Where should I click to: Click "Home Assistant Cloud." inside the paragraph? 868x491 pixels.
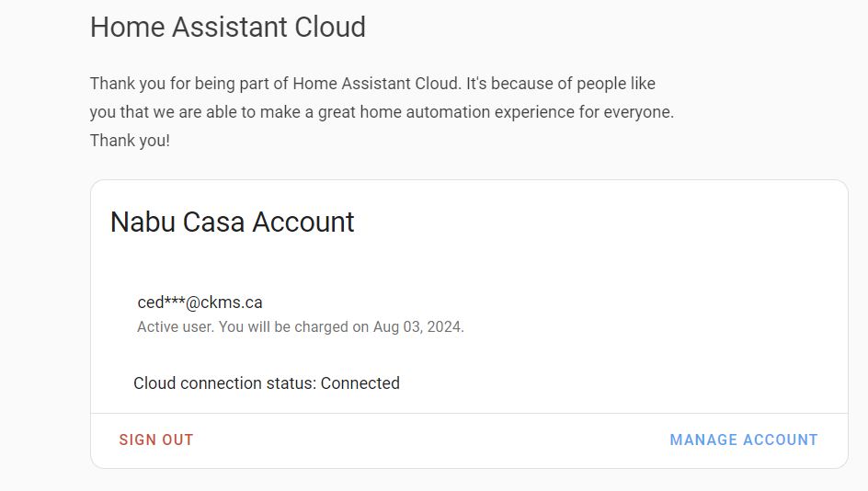coord(377,84)
